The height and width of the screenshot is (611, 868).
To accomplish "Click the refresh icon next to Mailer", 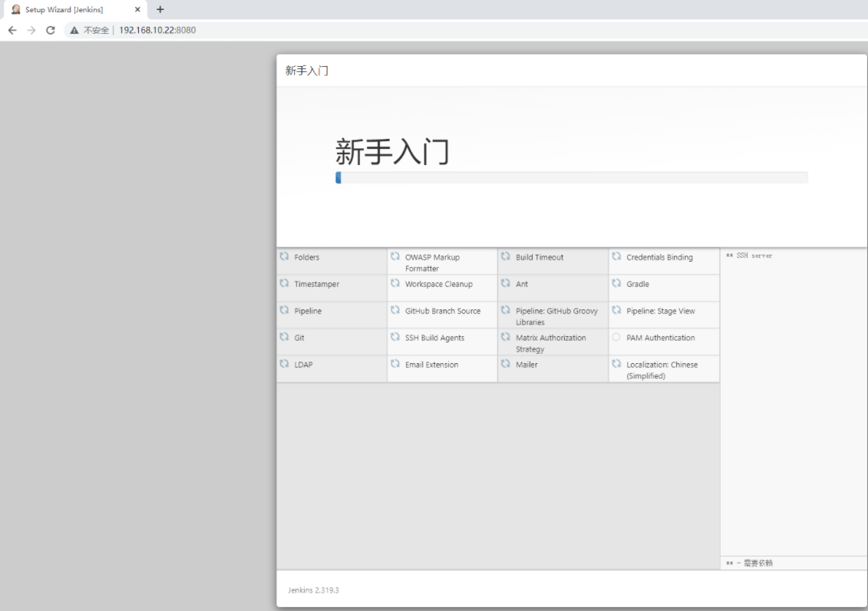I will point(506,364).
